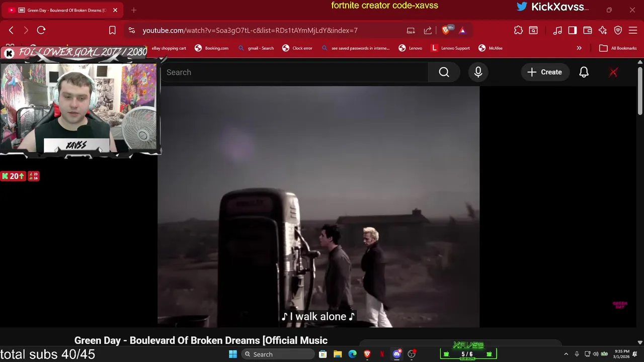The width and height of the screenshot is (644, 362).
Task: Open Brave search tabs icon
Action: pyautogui.click(x=533, y=30)
